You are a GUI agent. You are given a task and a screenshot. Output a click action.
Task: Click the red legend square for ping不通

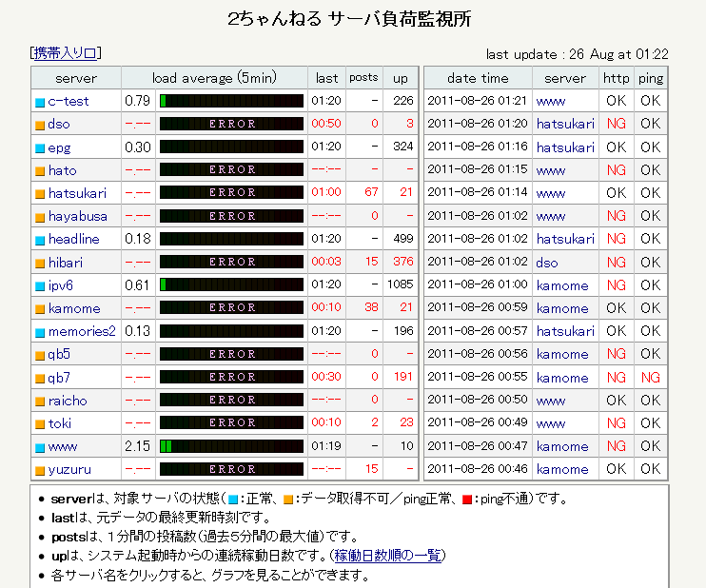[467, 500]
